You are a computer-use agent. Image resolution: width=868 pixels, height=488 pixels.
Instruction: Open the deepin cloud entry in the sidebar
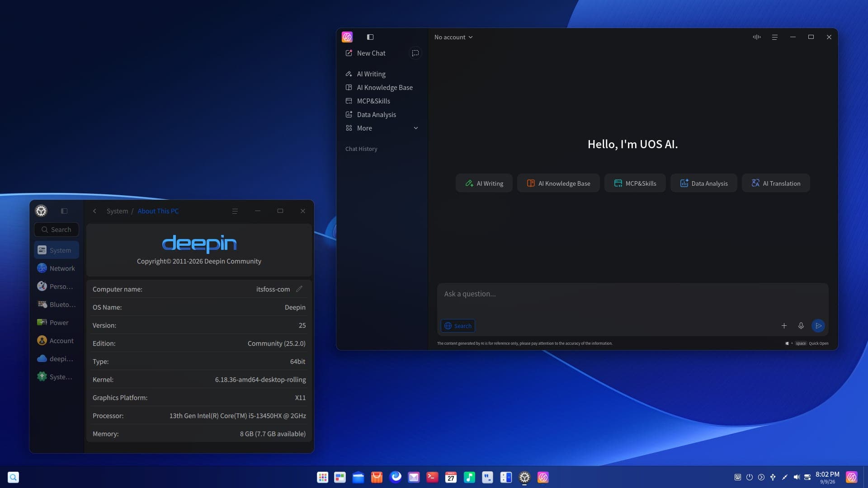57,359
